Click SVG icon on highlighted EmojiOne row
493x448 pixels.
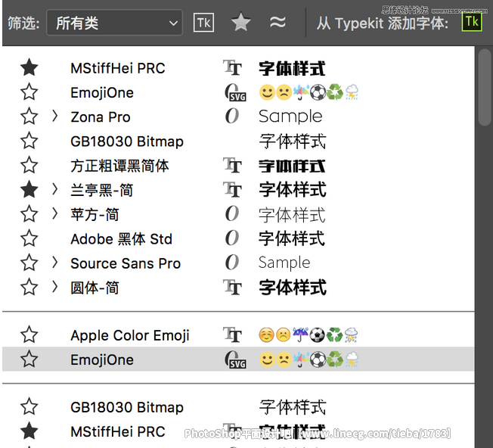click(x=235, y=359)
